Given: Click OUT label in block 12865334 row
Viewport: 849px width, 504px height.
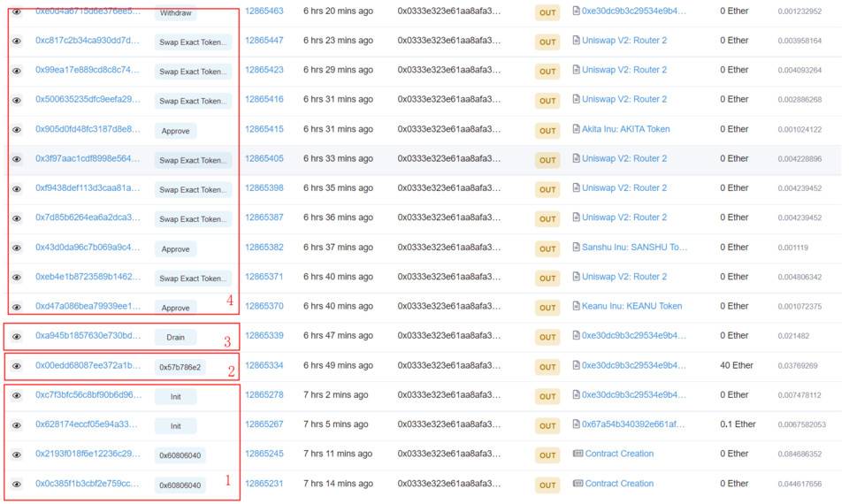Looking at the screenshot, I should [547, 367].
